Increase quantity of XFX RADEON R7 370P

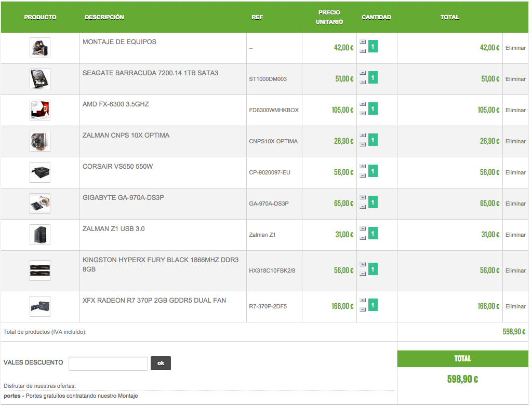click(363, 301)
